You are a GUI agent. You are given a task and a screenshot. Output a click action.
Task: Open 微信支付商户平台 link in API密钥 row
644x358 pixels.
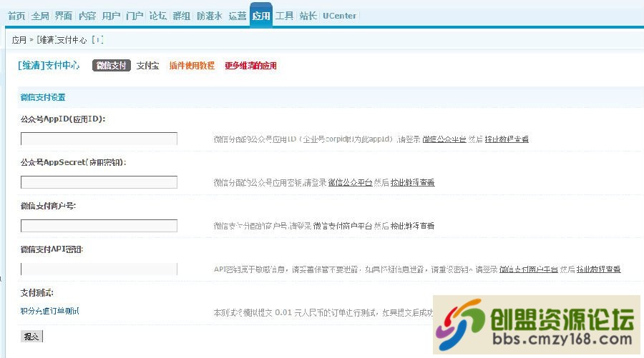529,269
